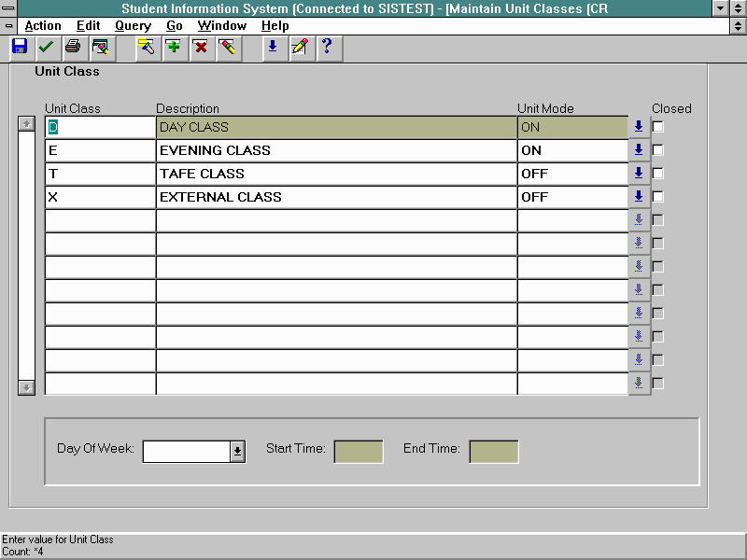Enable the Closed checkbox for EXTERNAL CLASS
Screen dimensions: 747x560
(x=658, y=197)
